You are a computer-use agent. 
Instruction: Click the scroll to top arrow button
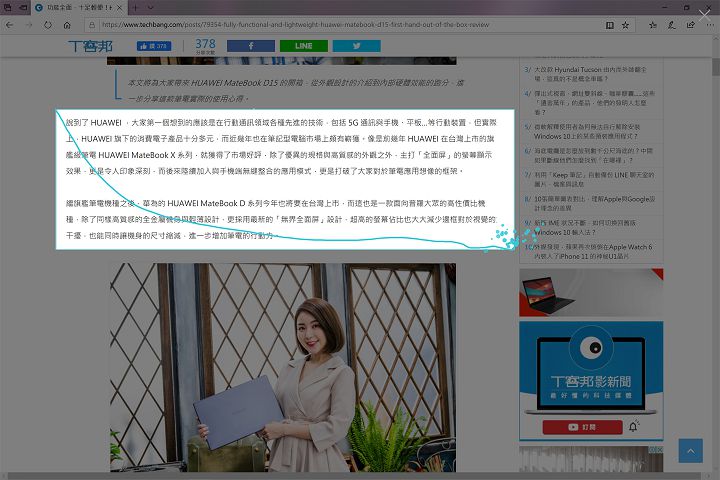[x=691, y=451]
